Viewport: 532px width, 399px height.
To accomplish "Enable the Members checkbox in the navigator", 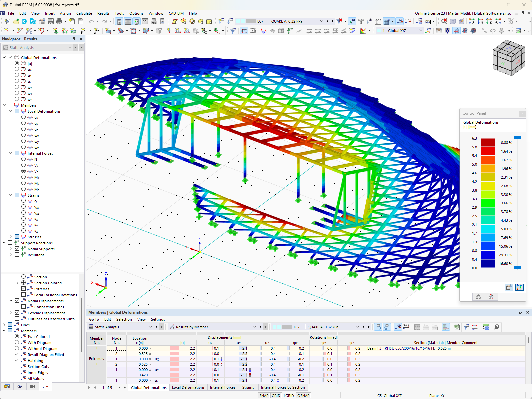I will (x=10, y=105).
